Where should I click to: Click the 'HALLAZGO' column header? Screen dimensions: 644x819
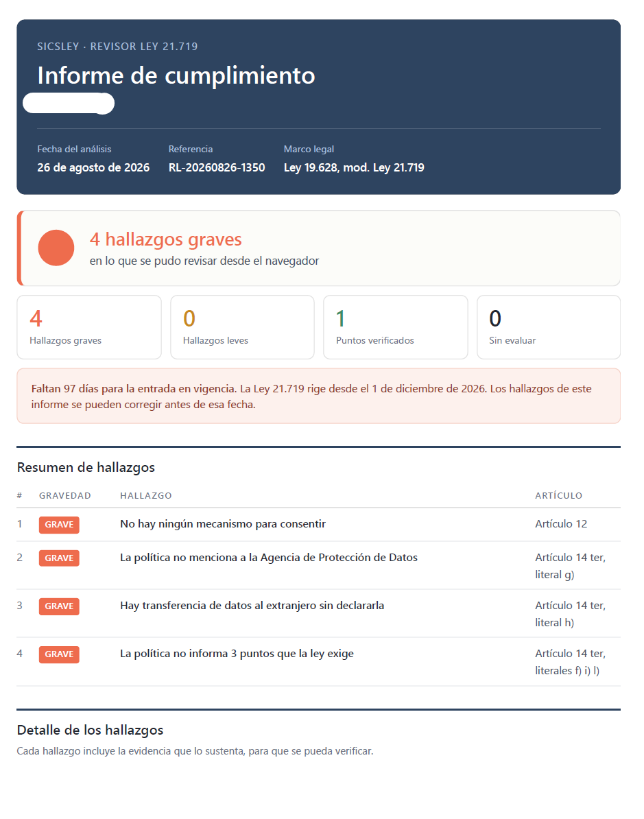[x=145, y=496]
